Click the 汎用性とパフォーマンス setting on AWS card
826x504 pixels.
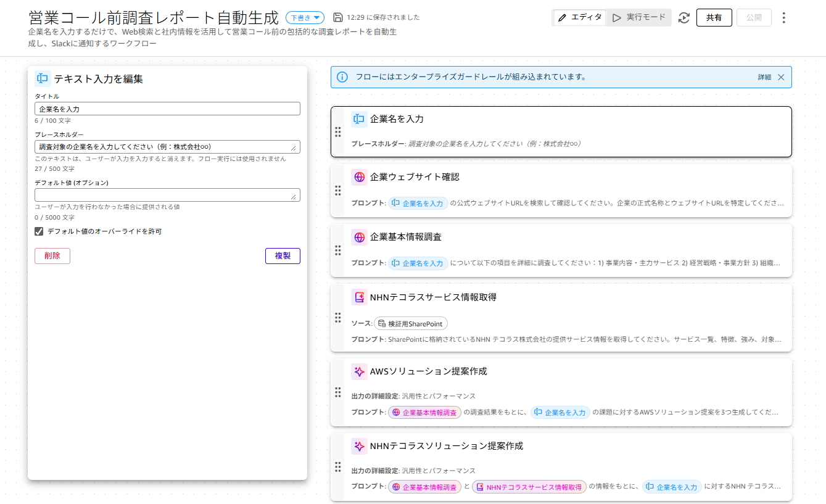click(x=439, y=396)
